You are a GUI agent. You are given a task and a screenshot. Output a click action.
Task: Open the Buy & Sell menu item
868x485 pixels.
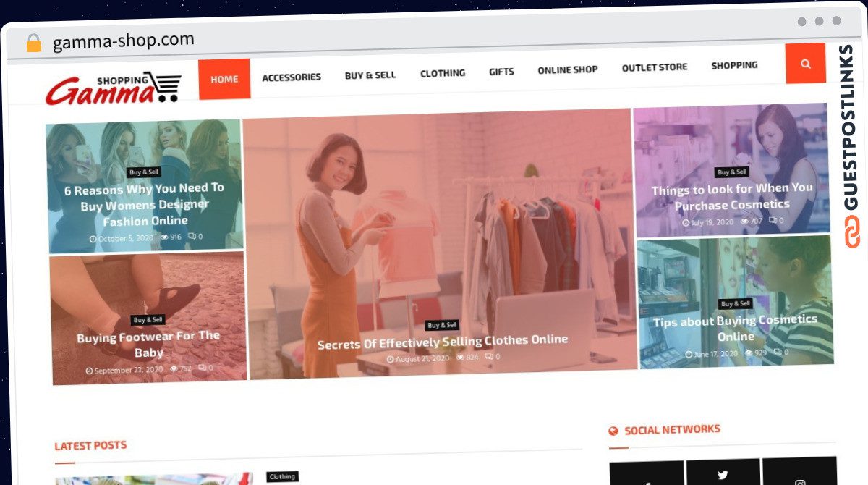pyautogui.click(x=370, y=75)
